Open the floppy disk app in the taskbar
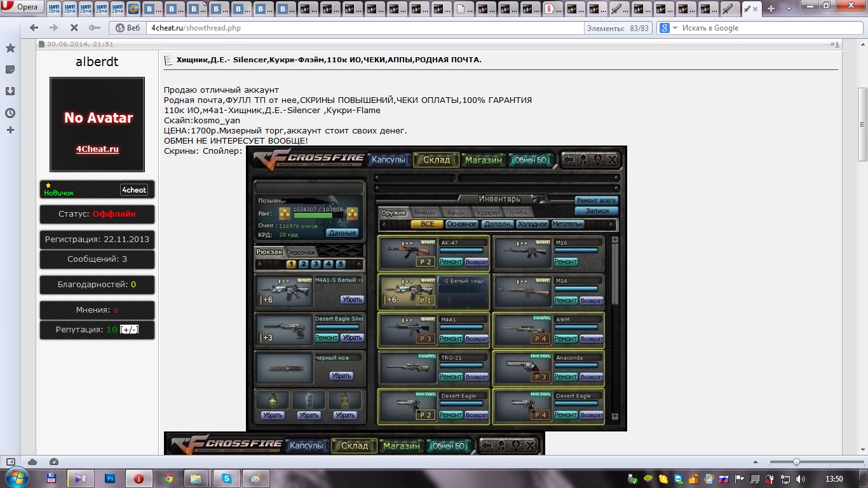The image size is (868, 488). [51, 478]
